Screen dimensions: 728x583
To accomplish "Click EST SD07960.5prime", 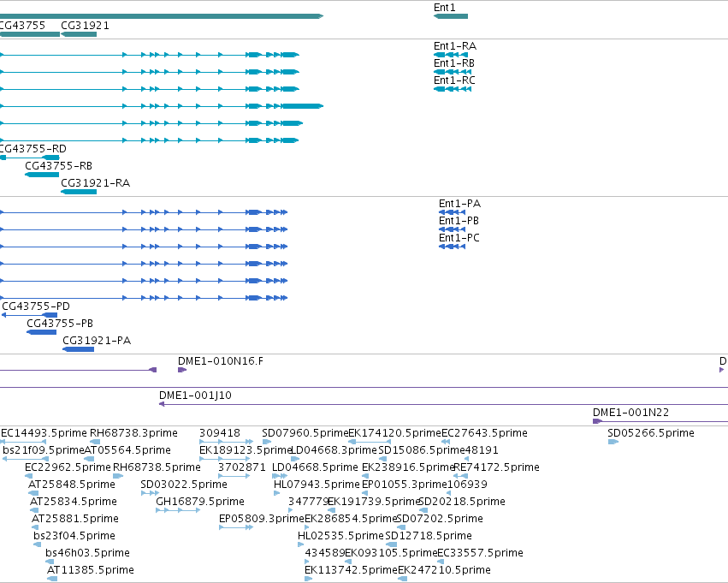I will [x=305, y=433].
